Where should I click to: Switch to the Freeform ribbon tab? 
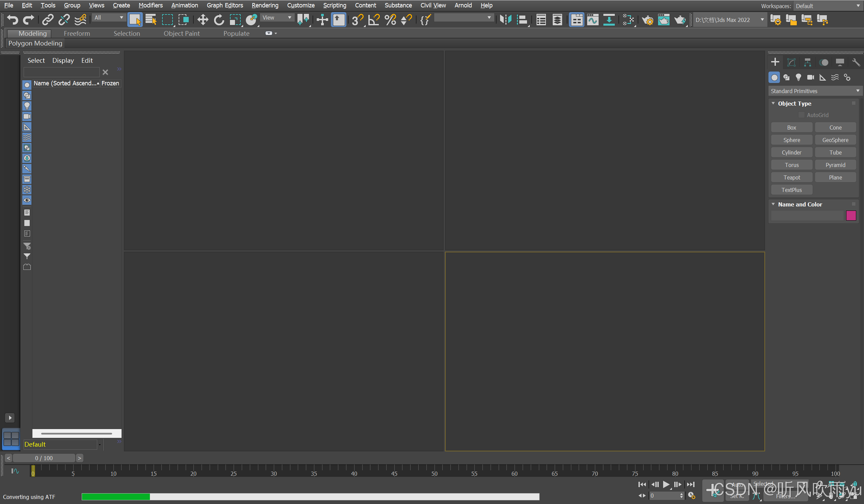(x=77, y=34)
